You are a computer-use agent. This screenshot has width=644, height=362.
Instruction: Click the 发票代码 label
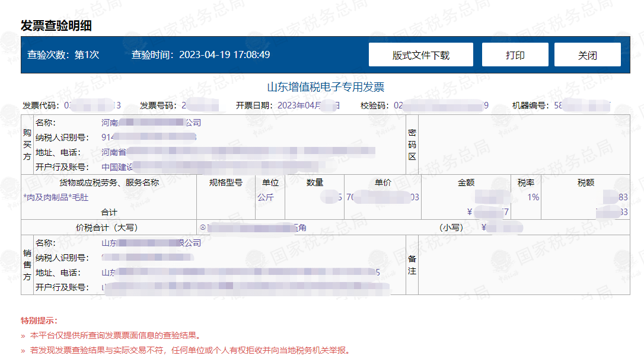click(x=41, y=105)
